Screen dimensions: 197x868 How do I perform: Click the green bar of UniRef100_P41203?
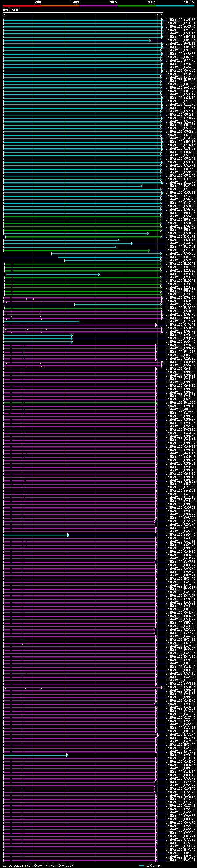(80, 403)
